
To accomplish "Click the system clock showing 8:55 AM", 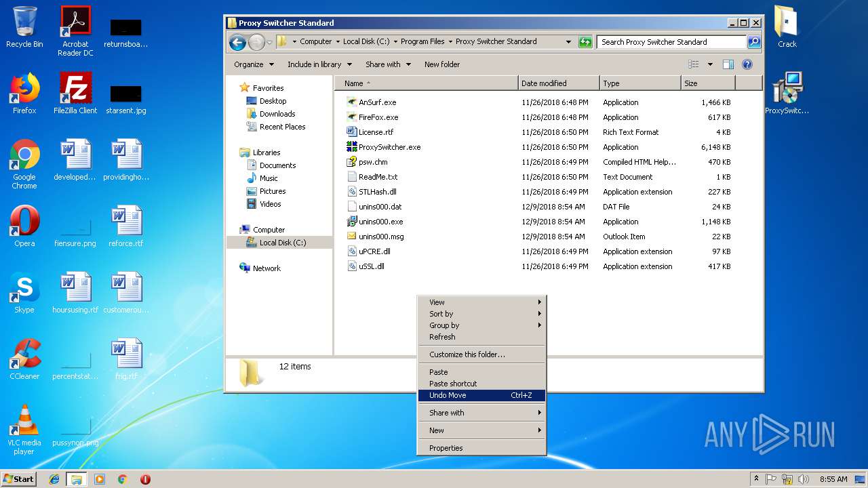I will click(833, 479).
